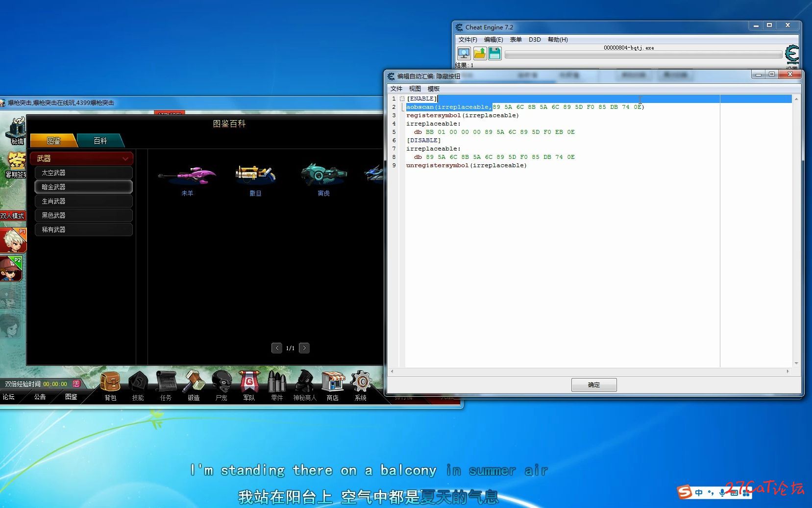The image size is (812, 508).
Task: Click the Sogou input method S logo
Action: (x=685, y=492)
